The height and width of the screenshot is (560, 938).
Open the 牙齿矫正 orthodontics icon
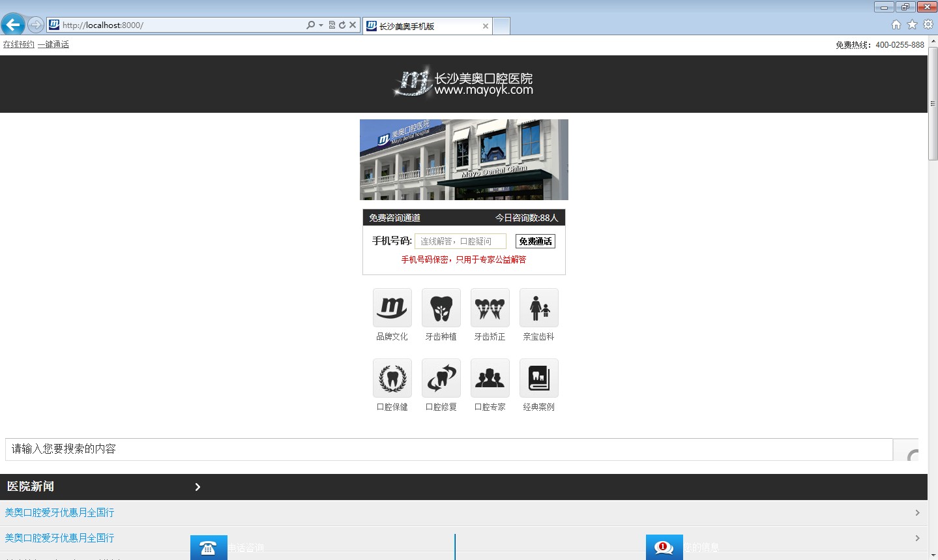pyautogui.click(x=490, y=308)
